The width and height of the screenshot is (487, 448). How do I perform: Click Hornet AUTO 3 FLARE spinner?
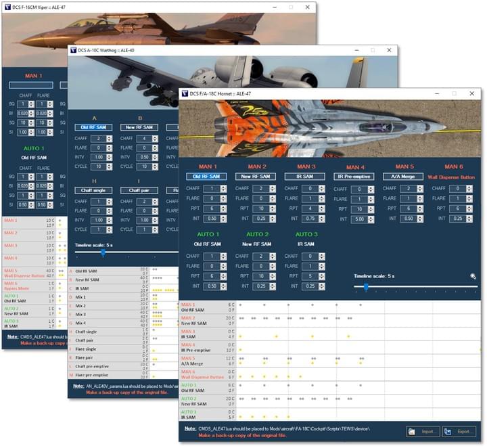313,266
